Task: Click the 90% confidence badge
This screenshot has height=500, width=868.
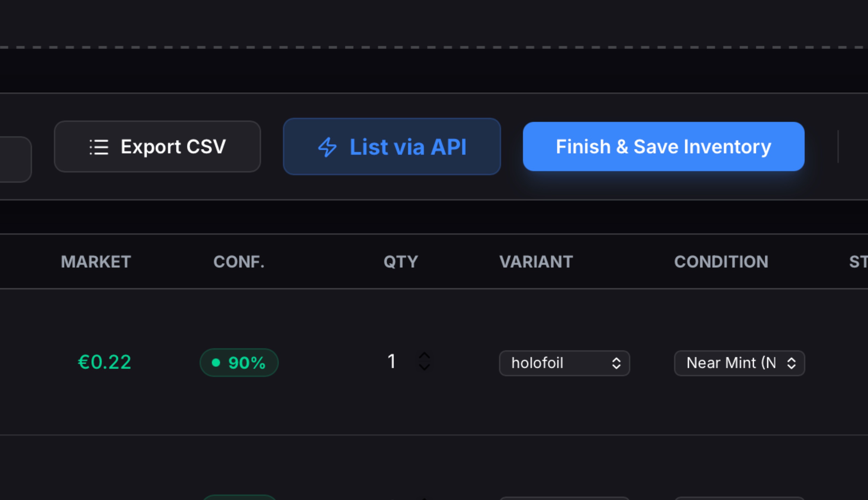Action: click(239, 363)
